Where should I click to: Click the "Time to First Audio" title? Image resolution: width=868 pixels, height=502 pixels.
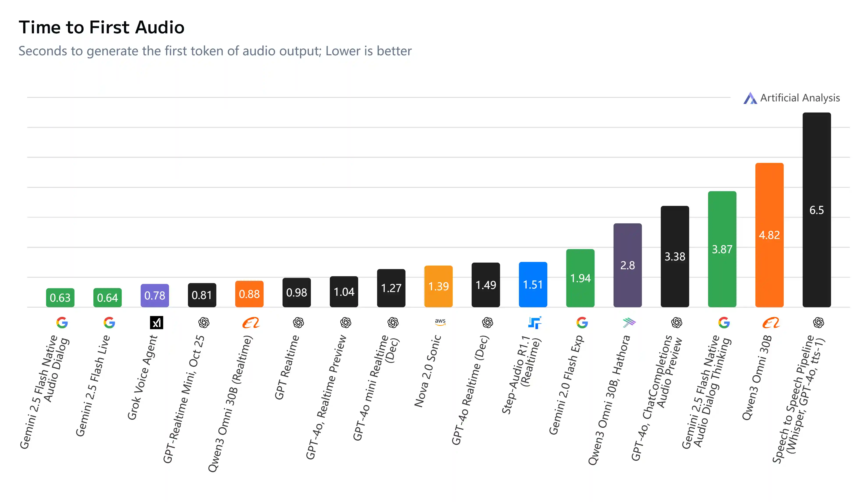[102, 27]
